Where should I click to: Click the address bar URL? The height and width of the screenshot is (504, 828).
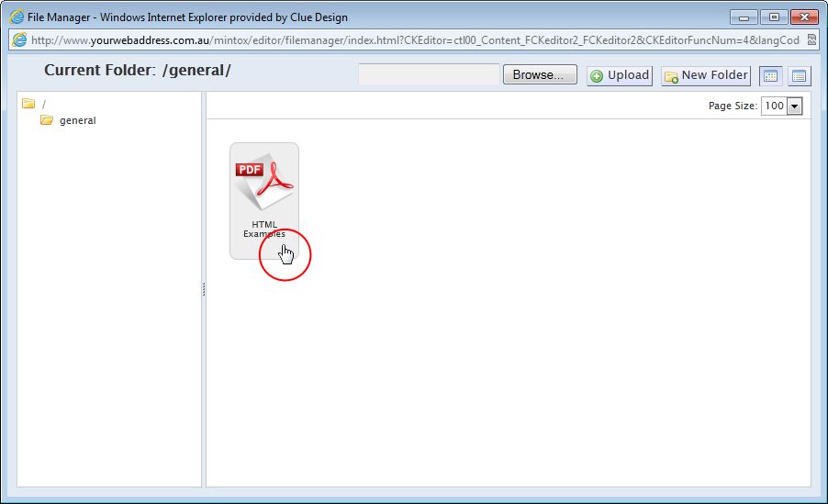[415, 40]
